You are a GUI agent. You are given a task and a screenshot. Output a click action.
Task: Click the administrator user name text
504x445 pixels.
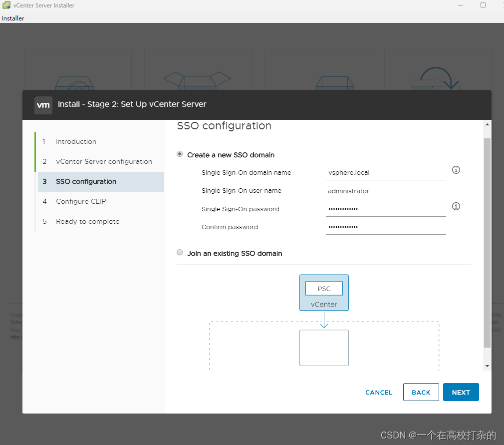[x=348, y=191]
